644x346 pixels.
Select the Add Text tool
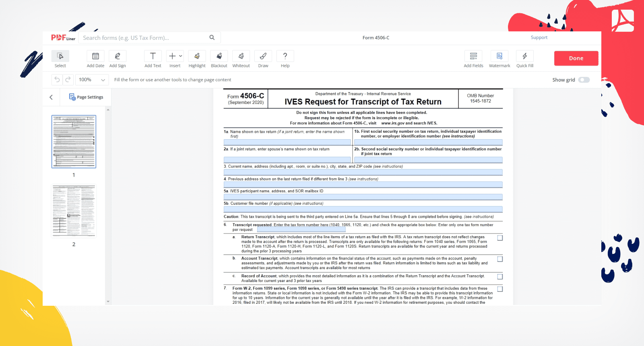[153, 56]
